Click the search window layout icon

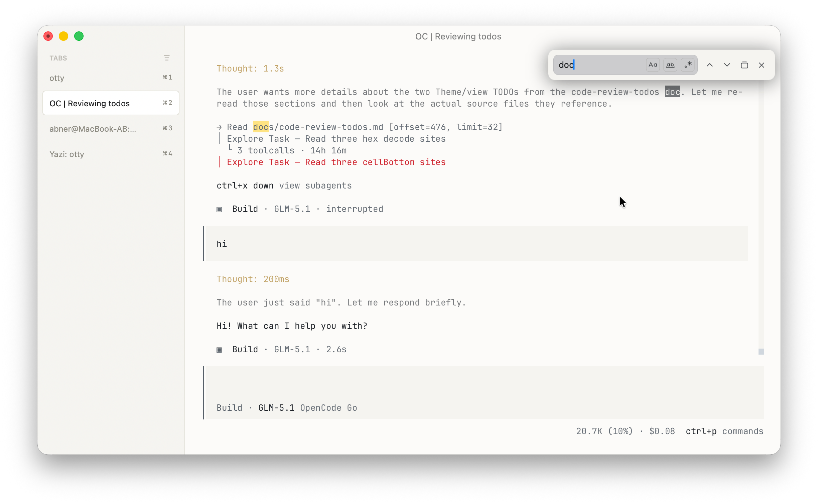[744, 65]
